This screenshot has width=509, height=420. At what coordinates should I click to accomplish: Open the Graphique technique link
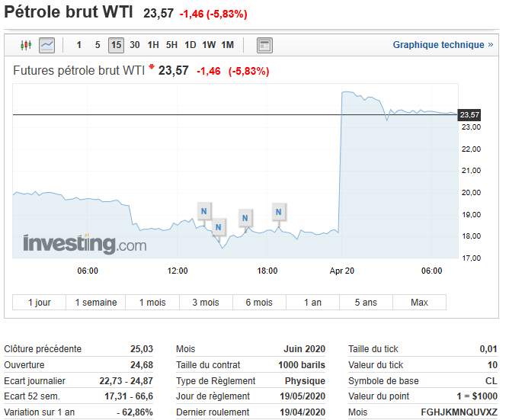point(443,45)
